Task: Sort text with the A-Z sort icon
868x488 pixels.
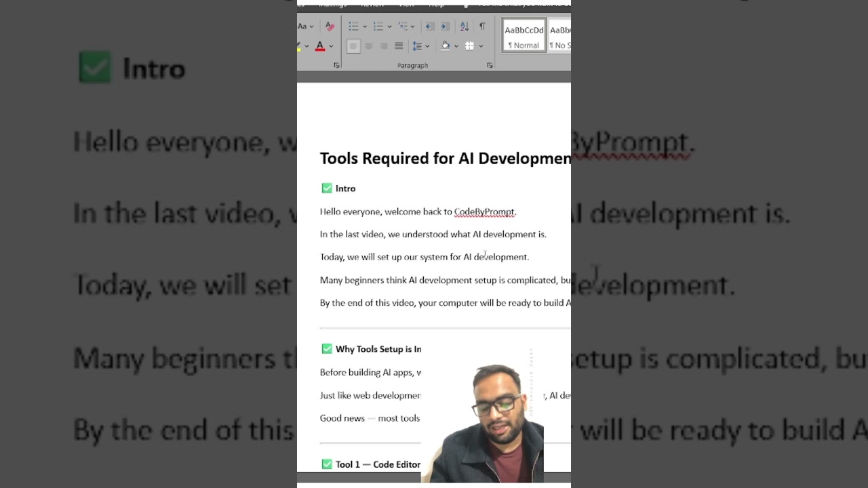Action: pyautogui.click(x=465, y=26)
